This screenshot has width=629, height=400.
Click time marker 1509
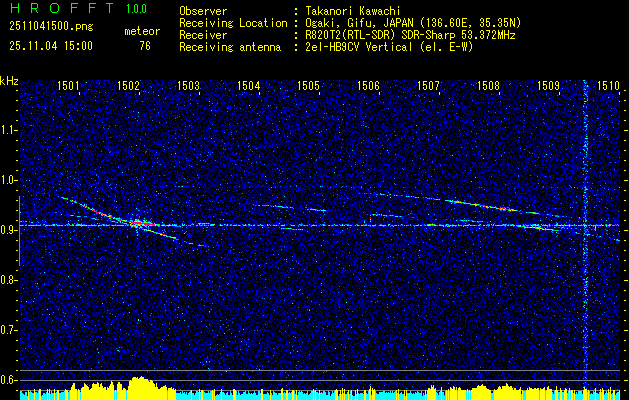(x=548, y=85)
